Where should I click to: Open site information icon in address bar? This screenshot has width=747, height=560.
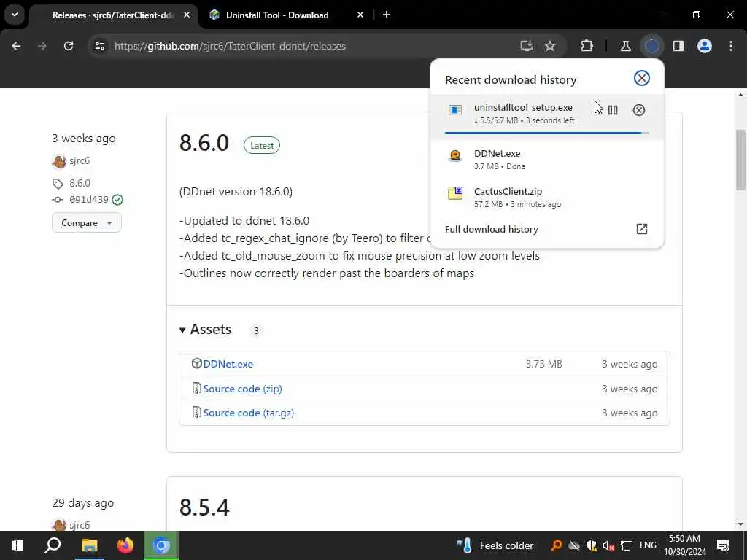99,46
